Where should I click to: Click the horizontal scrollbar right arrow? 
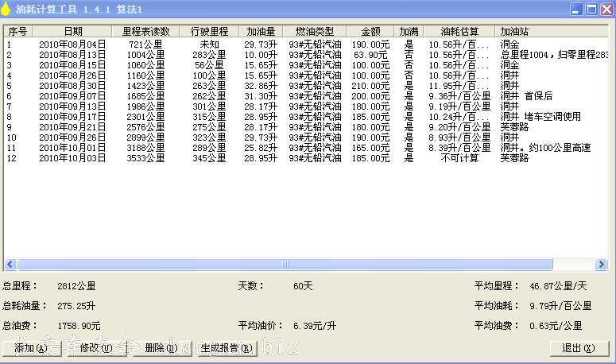pyautogui.click(x=603, y=264)
